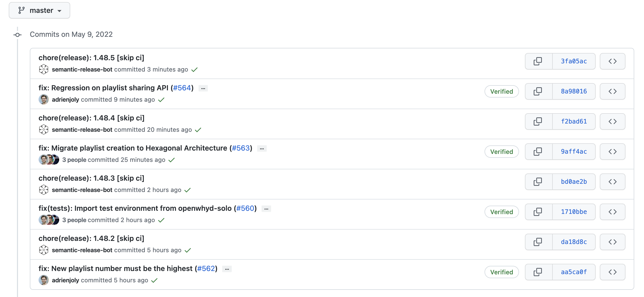This screenshot has height=297, width=644.
Task: Expand the ellipsis on the playlist sharing fix
Action: (203, 88)
